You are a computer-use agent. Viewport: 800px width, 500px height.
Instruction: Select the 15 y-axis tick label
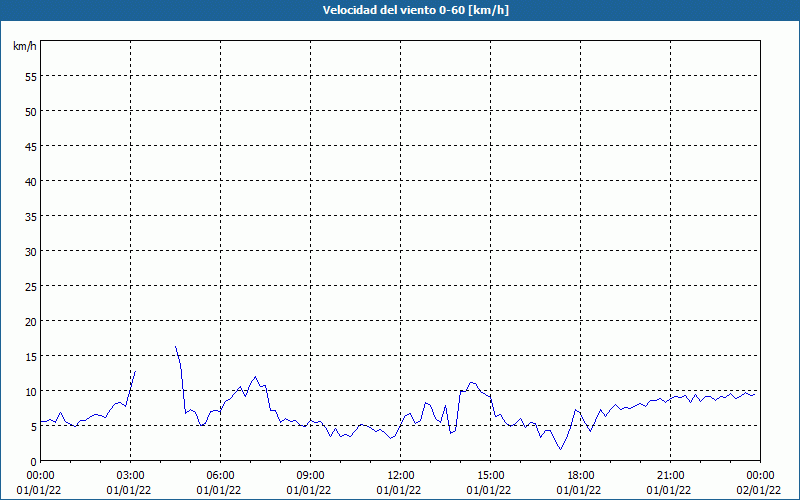pyautogui.click(x=31, y=357)
